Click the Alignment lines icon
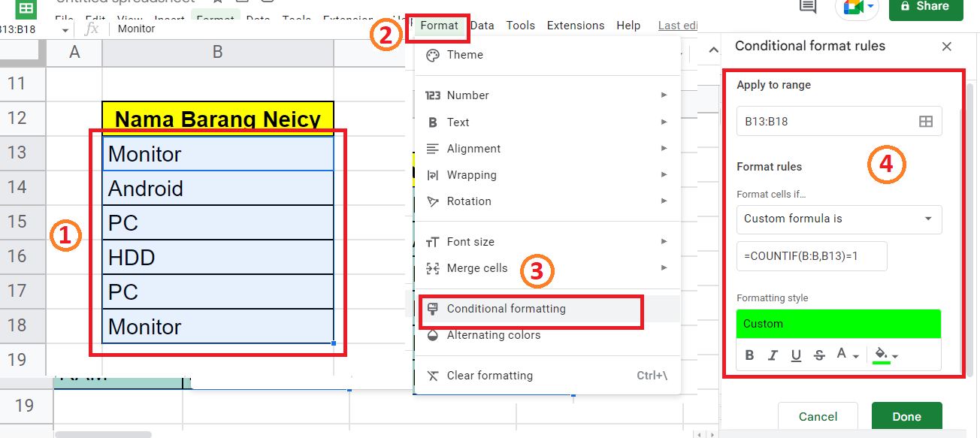 click(x=433, y=149)
